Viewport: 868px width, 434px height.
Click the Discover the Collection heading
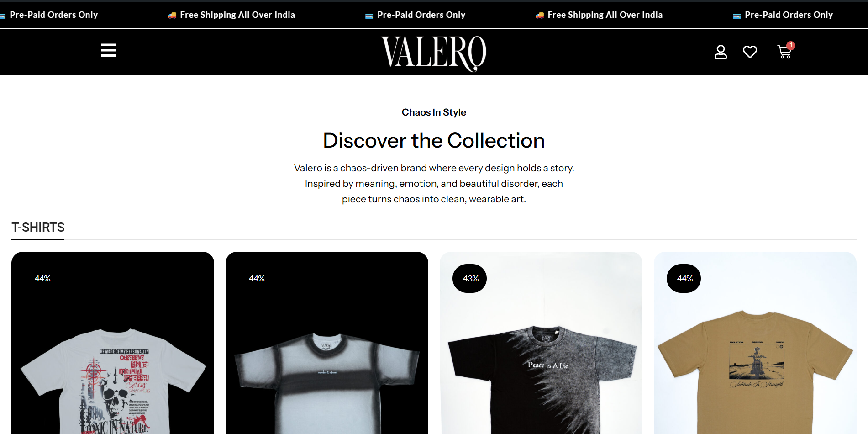(x=434, y=141)
